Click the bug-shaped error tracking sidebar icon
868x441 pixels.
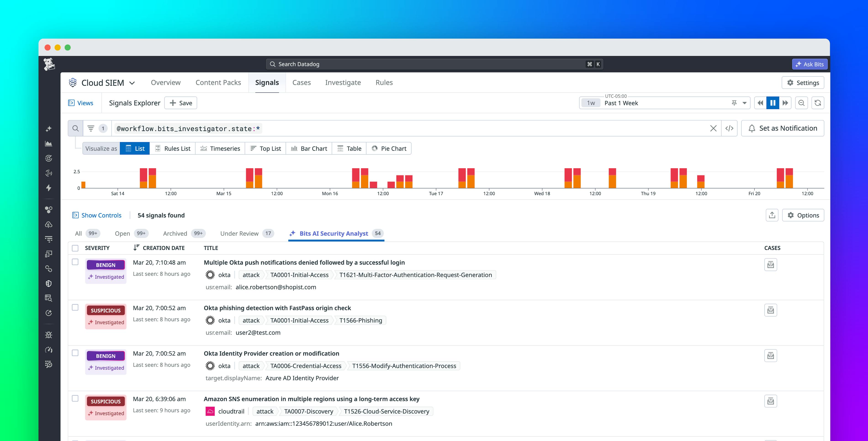click(48, 335)
